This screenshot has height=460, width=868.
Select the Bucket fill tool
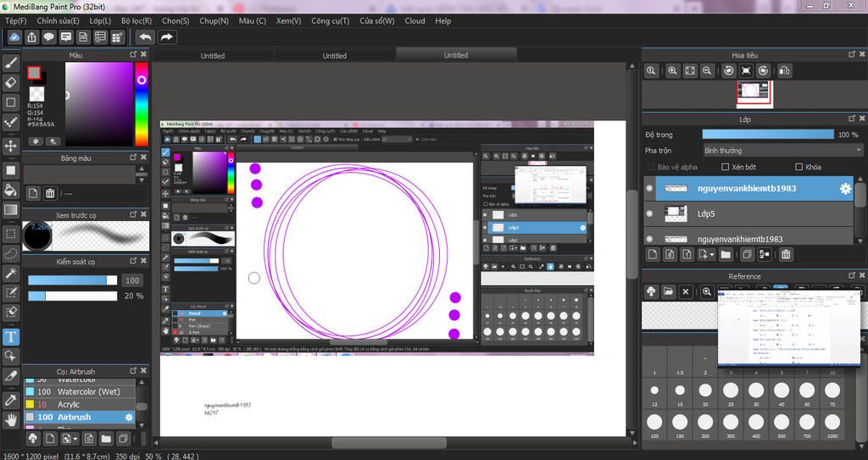point(10,190)
